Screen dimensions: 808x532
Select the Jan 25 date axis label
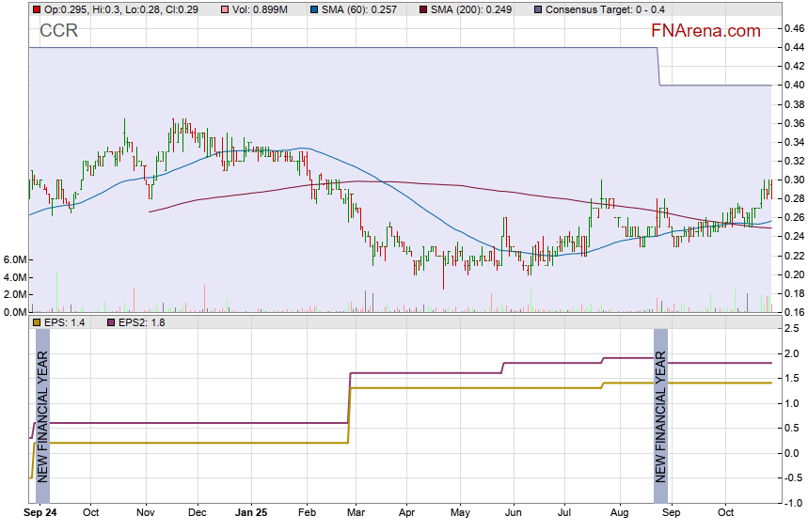click(251, 513)
